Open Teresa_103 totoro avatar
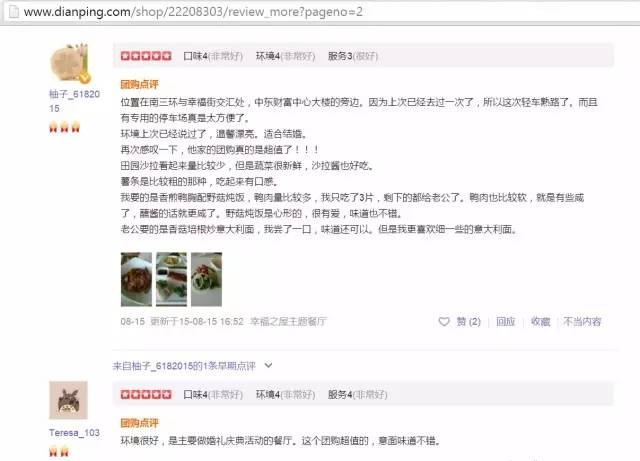The height and width of the screenshot is (461, 640). 69,400
